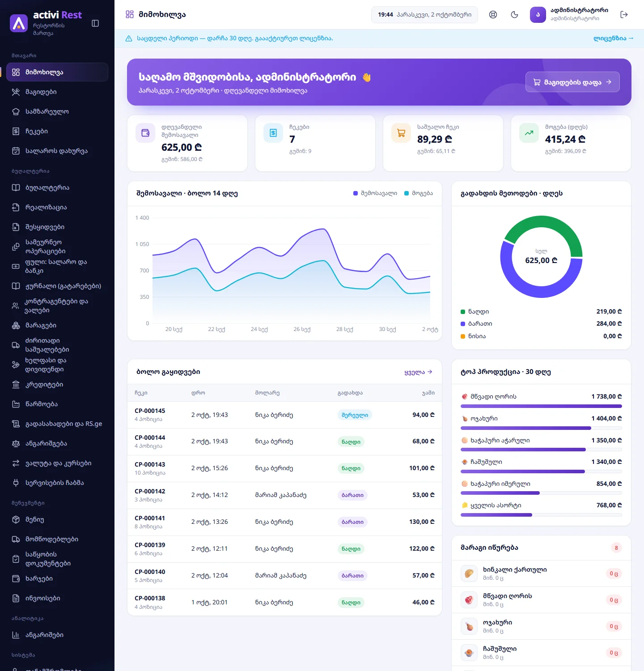Click the მარაგები stock boxes icon
The image size is (644, 671).
[16, 325]
